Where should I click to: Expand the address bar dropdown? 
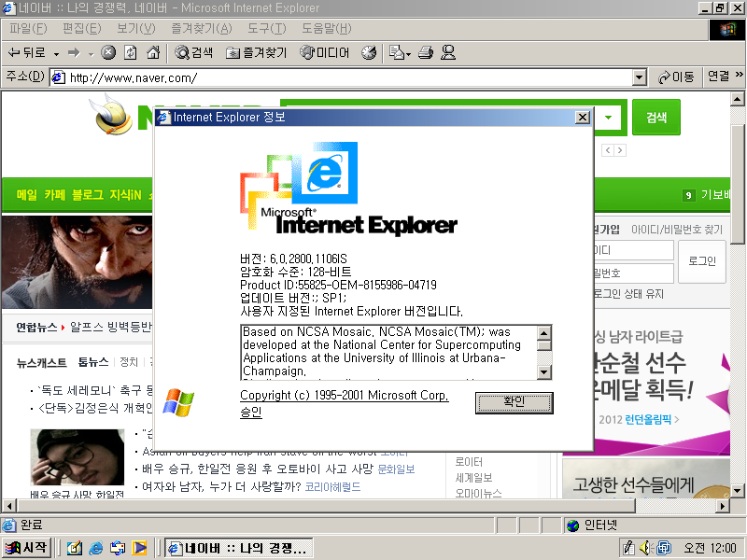click(639, 77)
